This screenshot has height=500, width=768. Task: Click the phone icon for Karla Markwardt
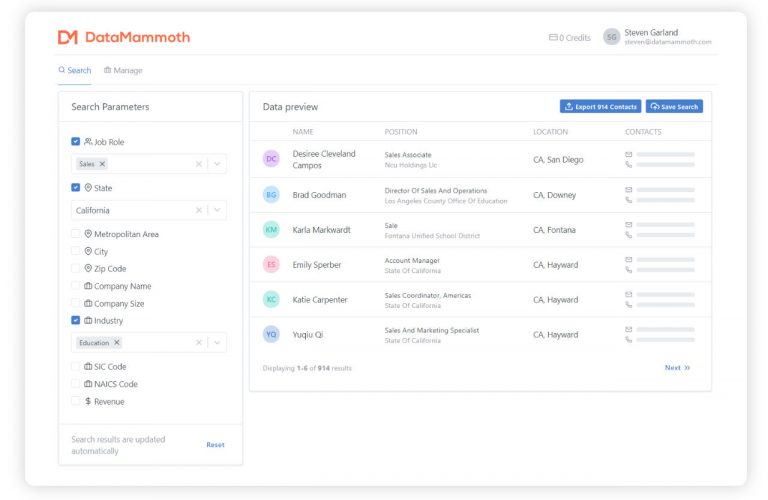tap(629, 235)
